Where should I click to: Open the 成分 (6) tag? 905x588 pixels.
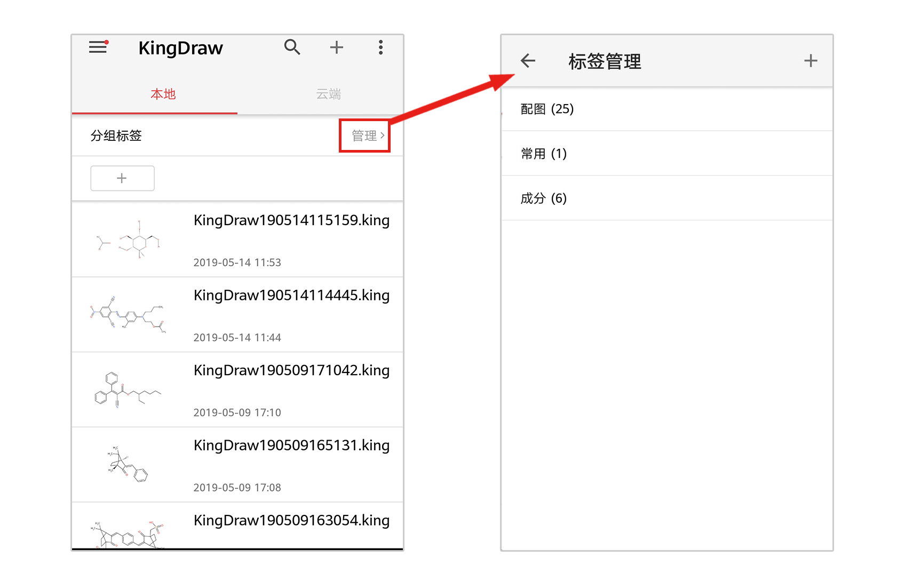tap(667, 198)
